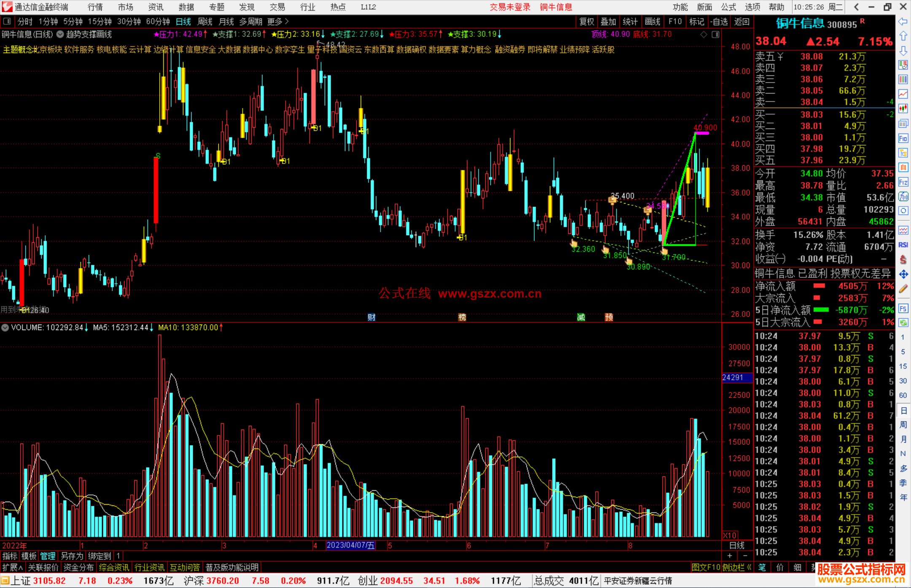
Task: Click the f(x) formula icon
Action: (903, 196)
